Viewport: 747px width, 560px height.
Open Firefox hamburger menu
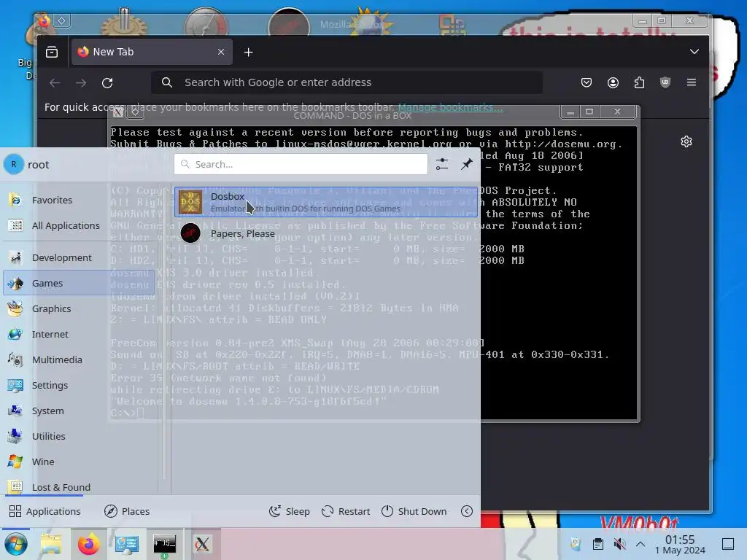tap(692, 83)
